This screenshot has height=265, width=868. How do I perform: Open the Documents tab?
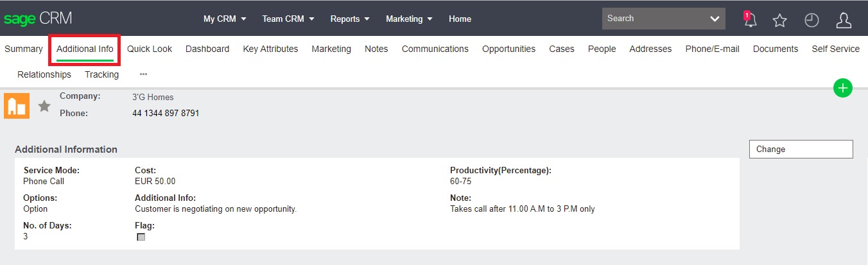pos(776,49)
